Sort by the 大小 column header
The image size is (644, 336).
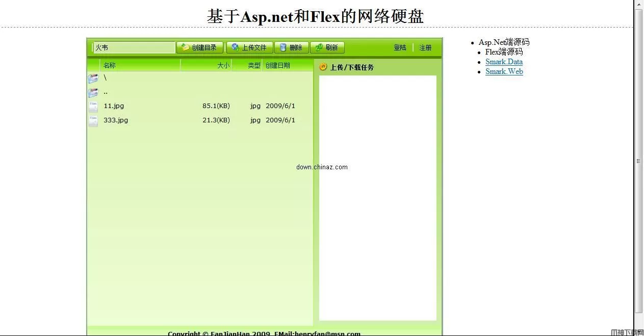(223, 65)
